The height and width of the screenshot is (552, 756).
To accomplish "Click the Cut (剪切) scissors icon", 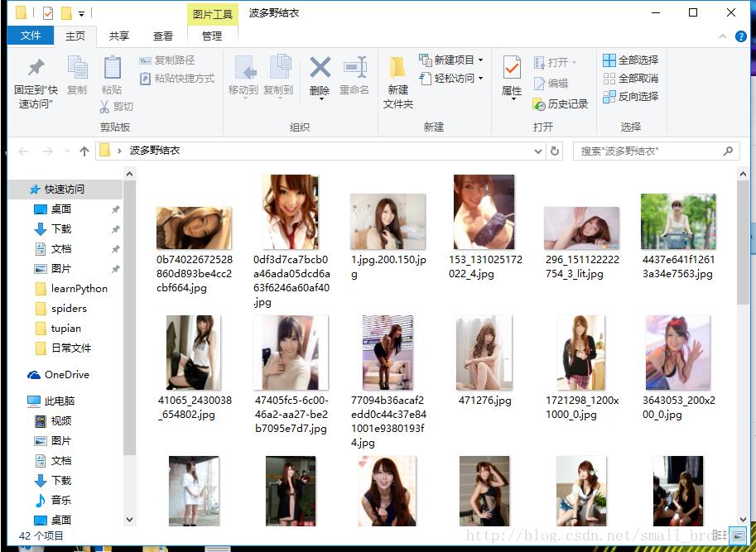I will pos(104,107).
